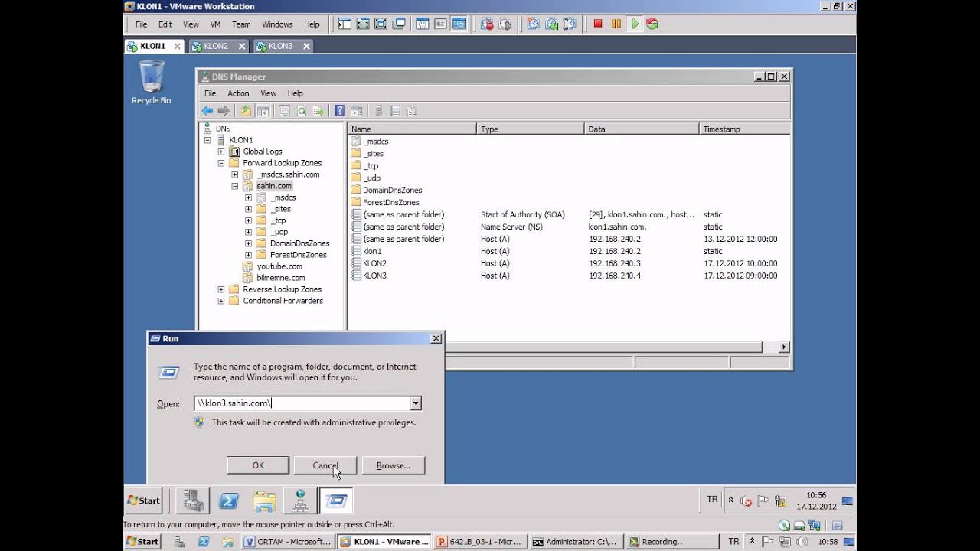Screen dimensions: 980x551
Task: Open the Action menu in DNS Manager
Action: (x=238, y=93)
